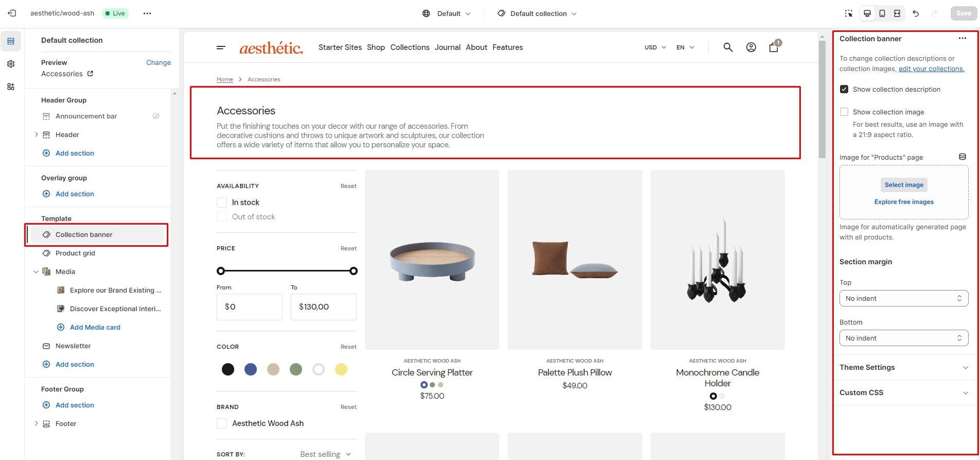Click the undo arrow icon
This screenshot has height=460, width=980.
tap(916, 13)
